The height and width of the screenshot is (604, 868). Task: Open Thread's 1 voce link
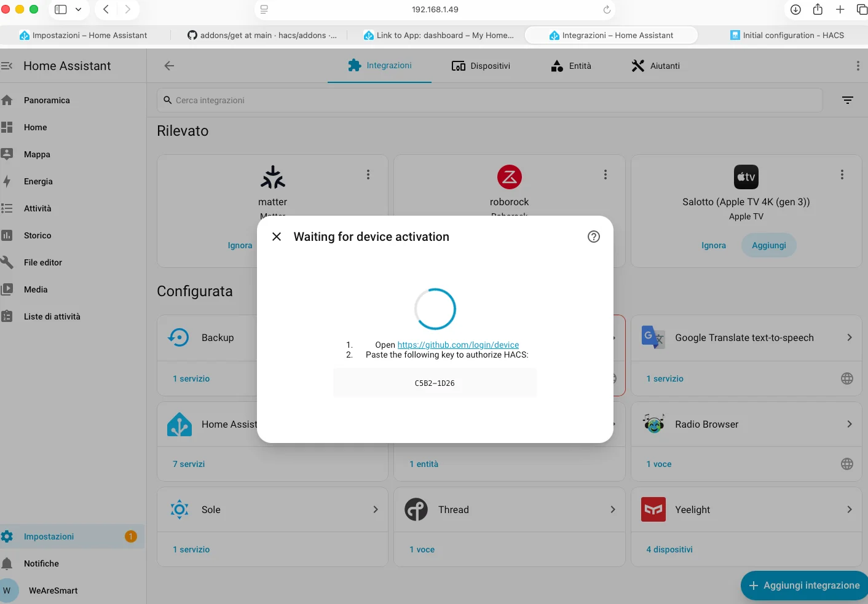pos(422,549)
